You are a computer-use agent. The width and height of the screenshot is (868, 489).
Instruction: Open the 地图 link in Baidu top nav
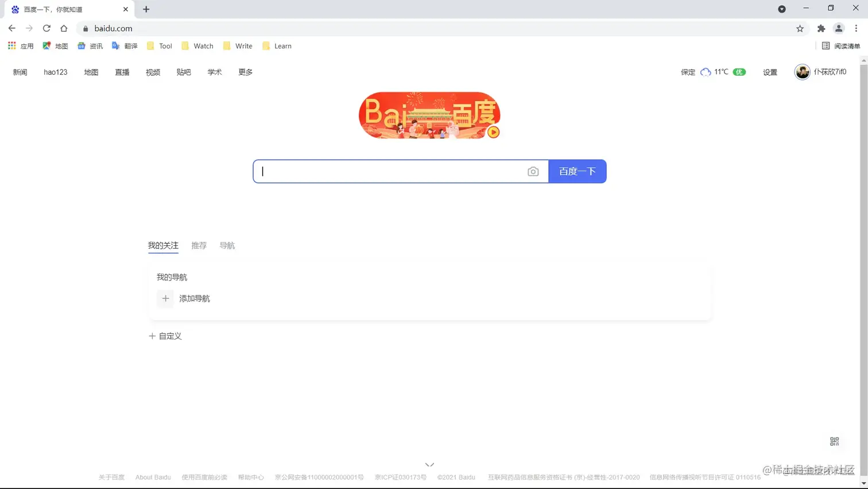coord(91,72)
